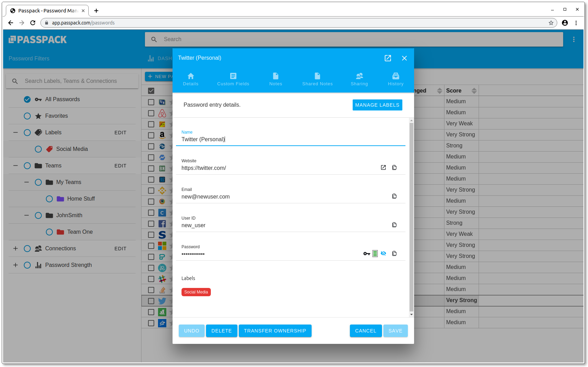Click the Amazon entry icon
The image size is (588, 367).
coord(162,135)
